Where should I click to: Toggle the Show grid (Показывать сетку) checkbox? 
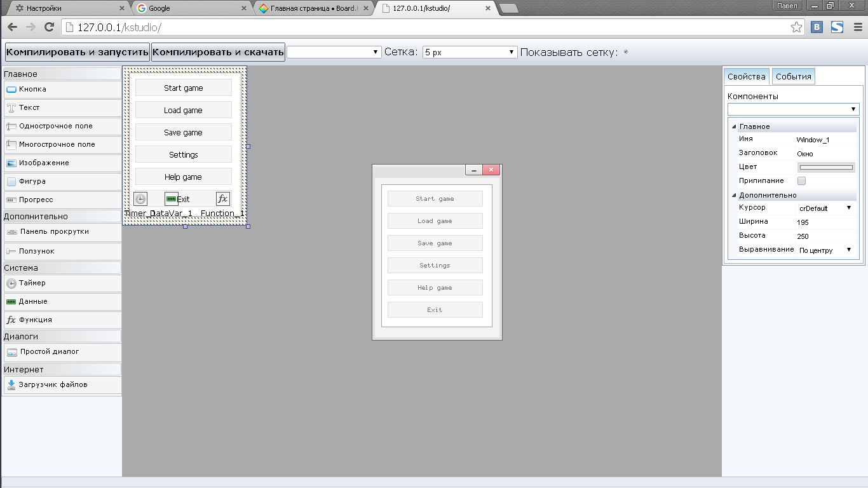[x=626, y=52]
